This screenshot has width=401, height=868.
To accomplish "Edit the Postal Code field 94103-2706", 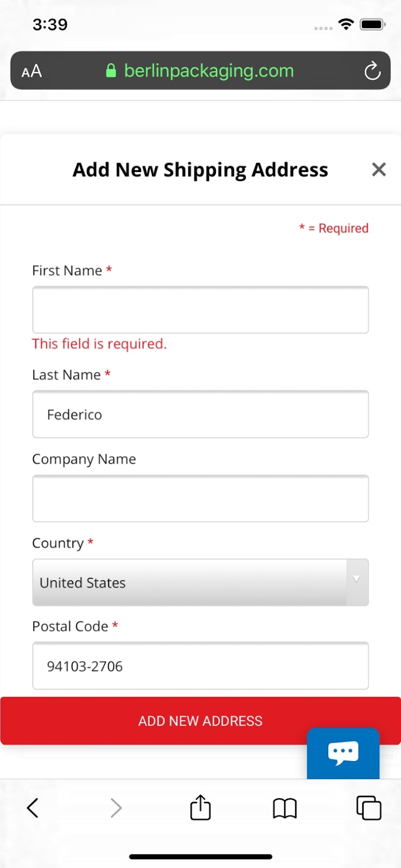I will point(200,666).
